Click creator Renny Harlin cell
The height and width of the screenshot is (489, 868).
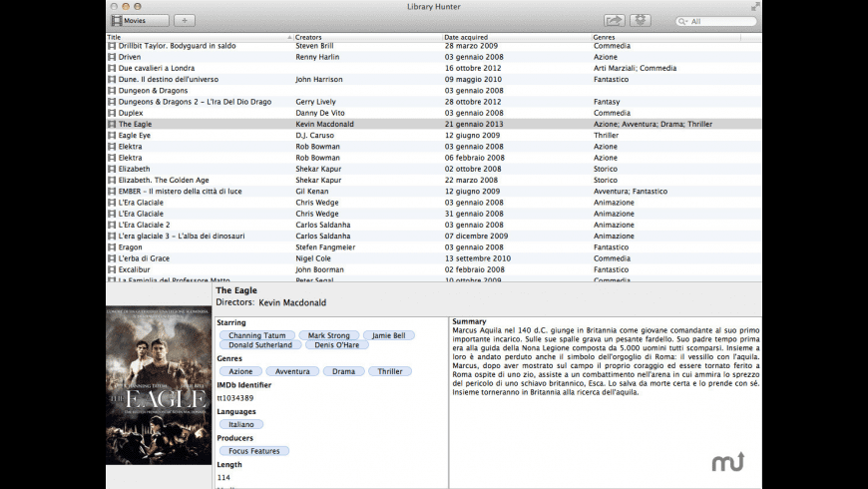(x=317, y=57)
